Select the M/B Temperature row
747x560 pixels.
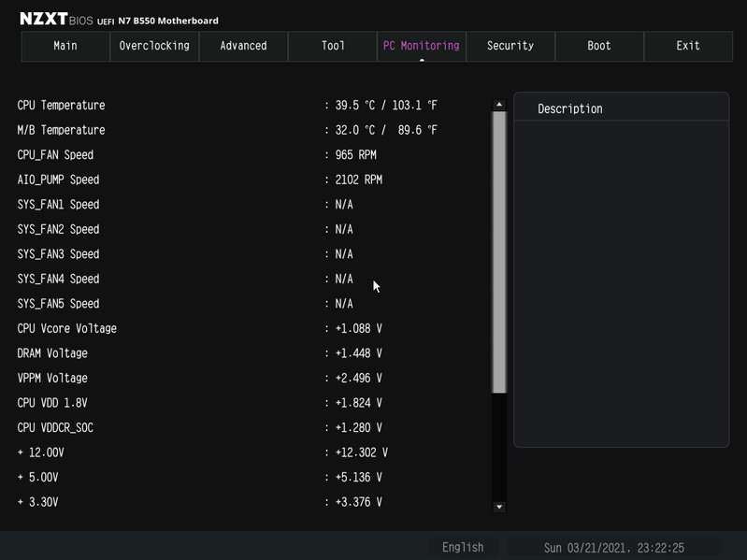(227, 130)
